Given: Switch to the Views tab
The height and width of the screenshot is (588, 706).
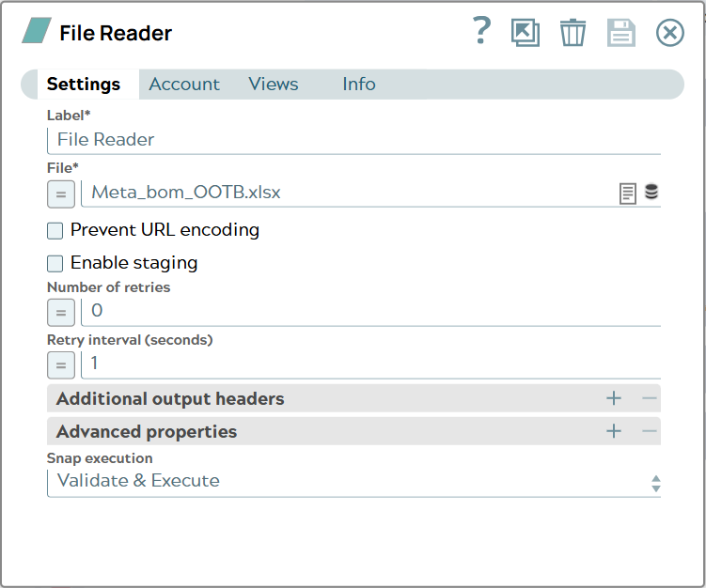Looking at the screenshot, I should click(x=274, y=85).
